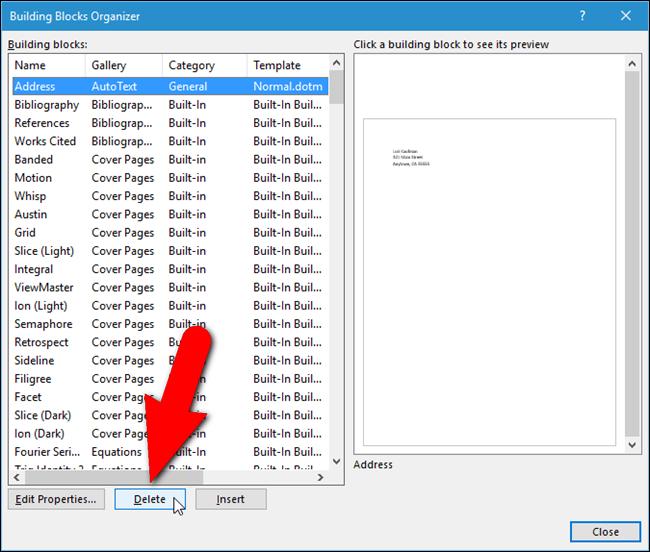
Task: Select the Motion cover page
Action: point(170,177)
